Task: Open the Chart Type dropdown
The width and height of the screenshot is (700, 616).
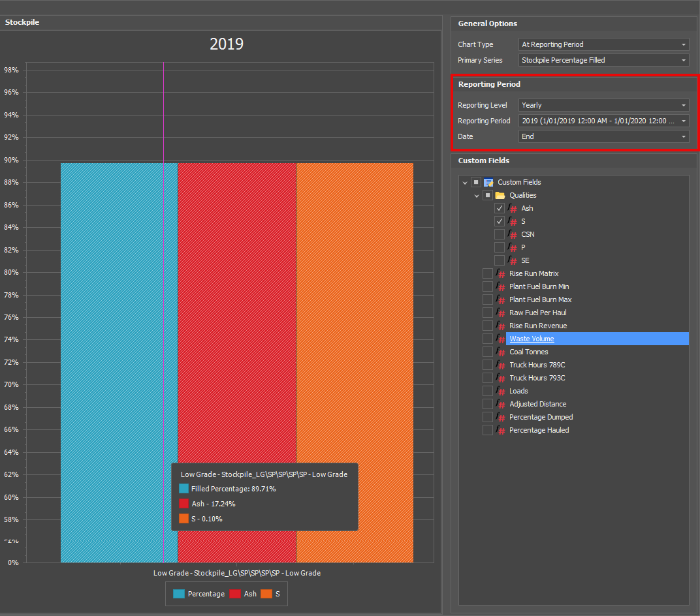Action: (603, 44)
